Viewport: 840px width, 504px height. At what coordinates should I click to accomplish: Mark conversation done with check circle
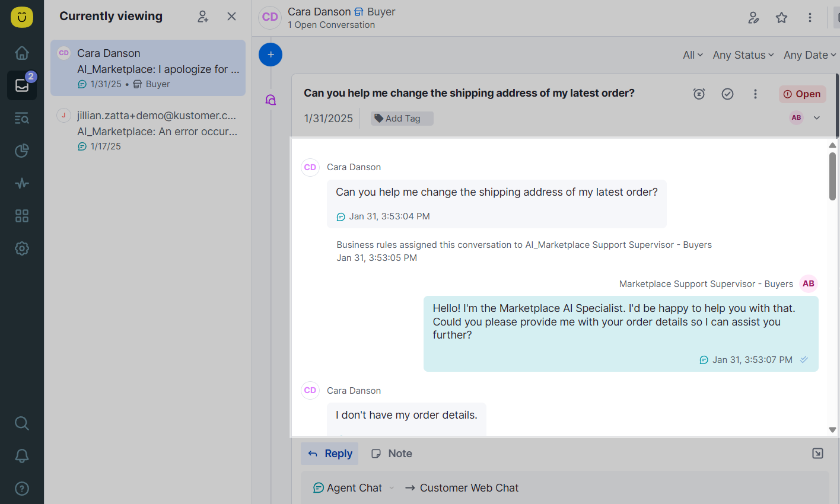[x=728, y=94]
